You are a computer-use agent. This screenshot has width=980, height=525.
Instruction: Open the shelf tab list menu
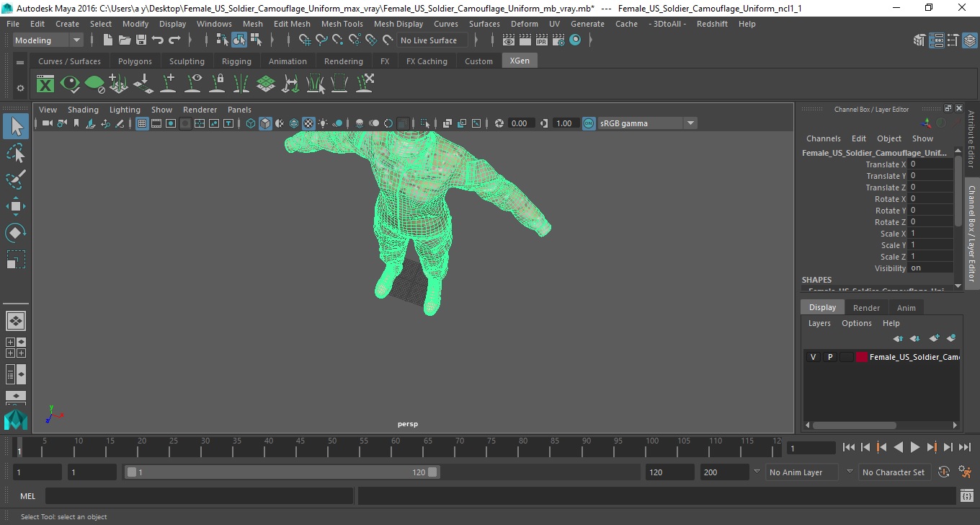[20, 63]
